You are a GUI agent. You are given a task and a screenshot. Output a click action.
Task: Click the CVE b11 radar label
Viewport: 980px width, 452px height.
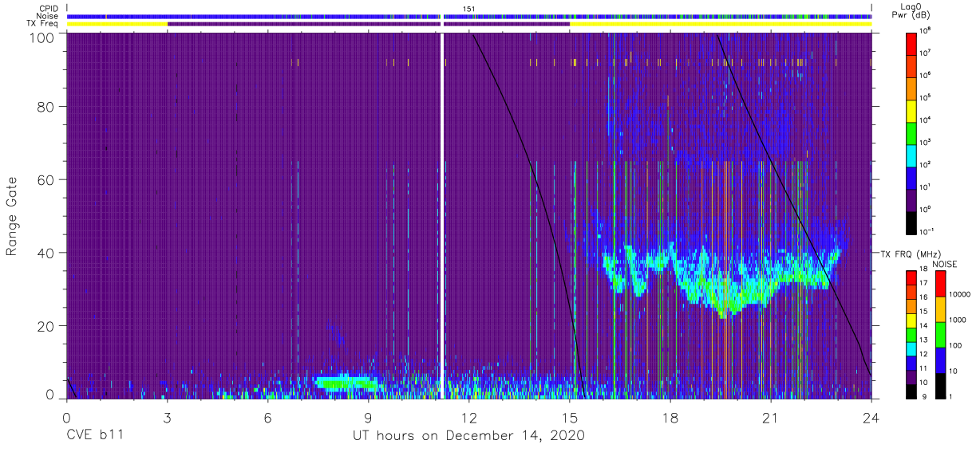click(x=94, y=436)
